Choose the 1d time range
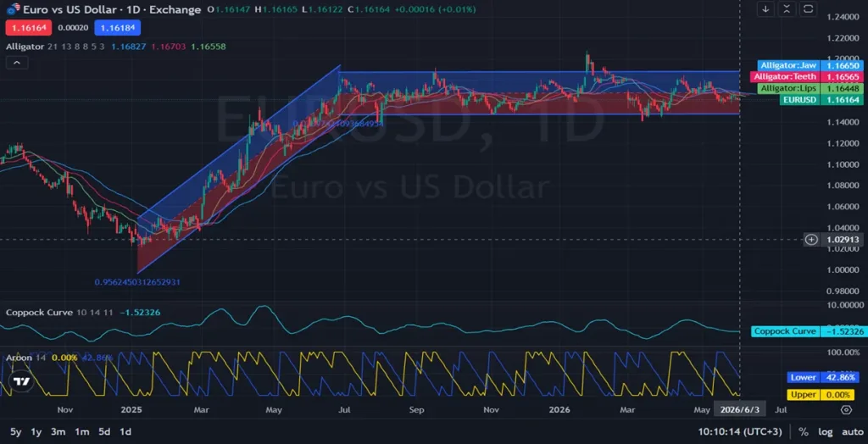Image resolution: width=868 pixels, height=444 pixels. (125, 432)
